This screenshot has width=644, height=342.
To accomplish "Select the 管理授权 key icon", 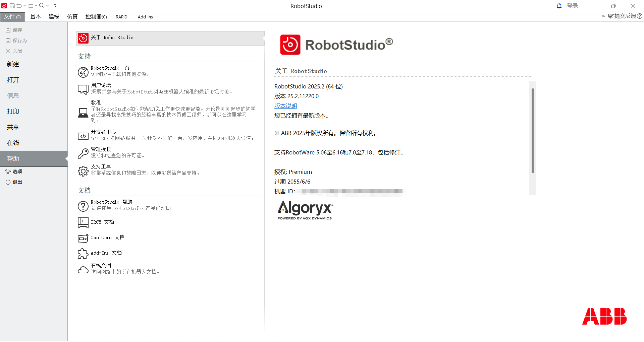I will tap(83, 153).
